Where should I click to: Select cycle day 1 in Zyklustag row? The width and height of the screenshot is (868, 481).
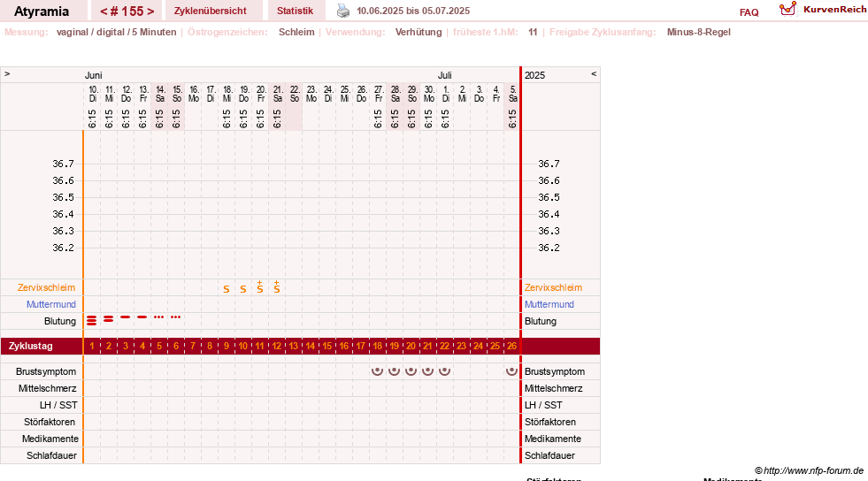tap(92, 346)
